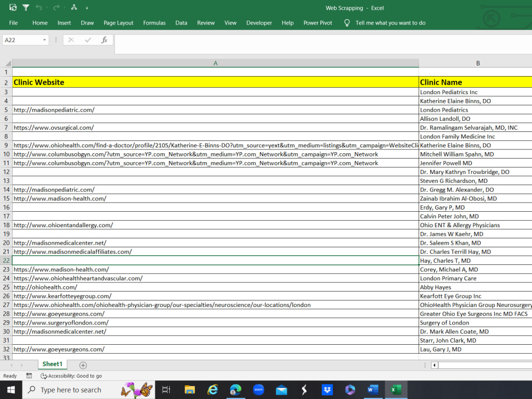This screenshot has height=399, width=532.
Task: Open the View tab
Action: pos(230,23)
